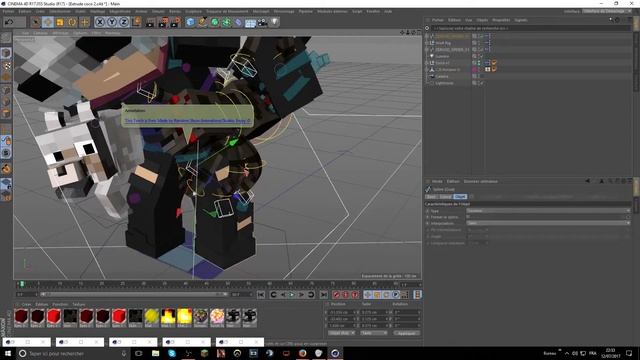Viewport: 640px width, 360px height.
Task: Click Go to Start of timeline
Action: click(x=261, y=294)
